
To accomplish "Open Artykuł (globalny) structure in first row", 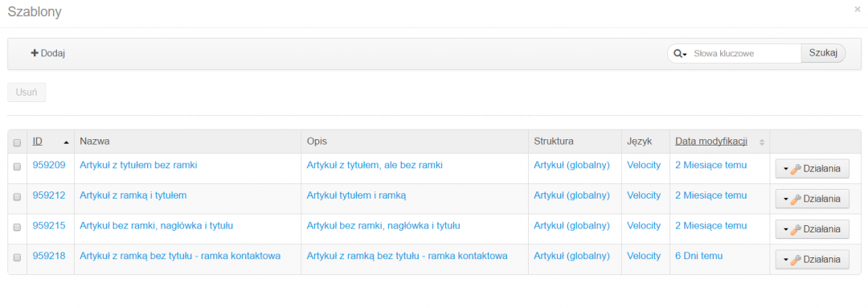I will click(x=572, y=165).
